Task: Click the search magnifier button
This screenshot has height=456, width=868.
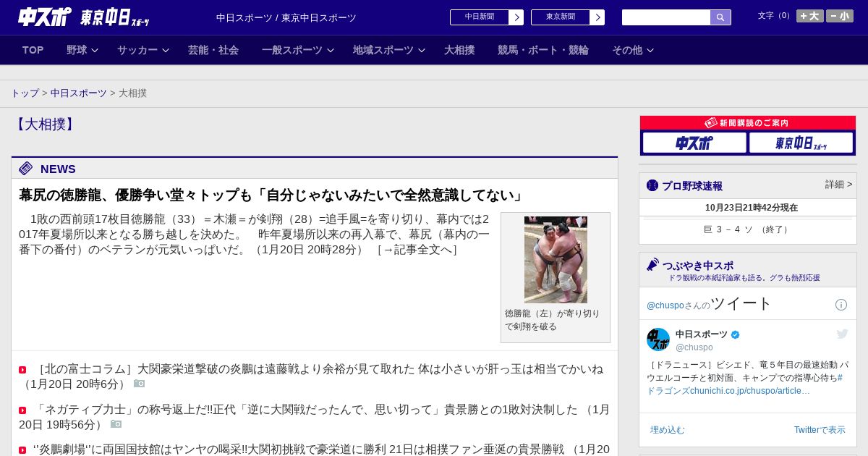Action: click(720, 17)
